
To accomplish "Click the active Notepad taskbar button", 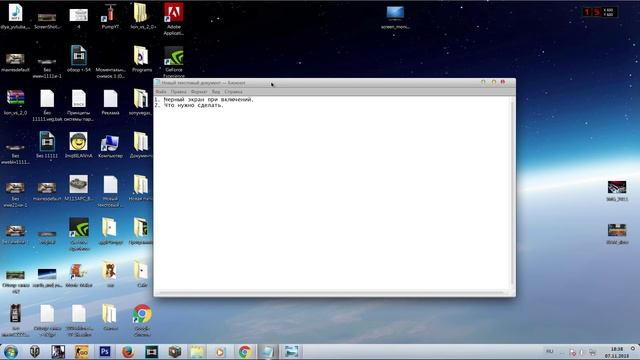I will (x=268, y=351).
